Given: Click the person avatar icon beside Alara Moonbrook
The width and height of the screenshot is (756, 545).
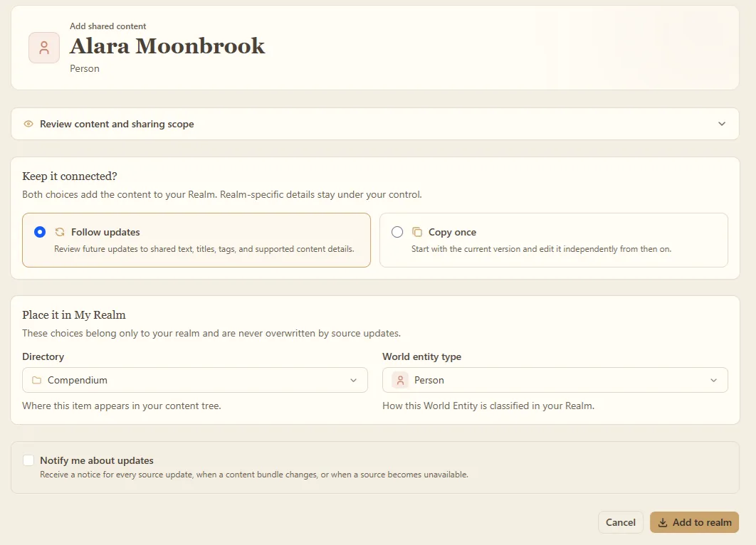Looking at the screenshot, I should 44,48.
